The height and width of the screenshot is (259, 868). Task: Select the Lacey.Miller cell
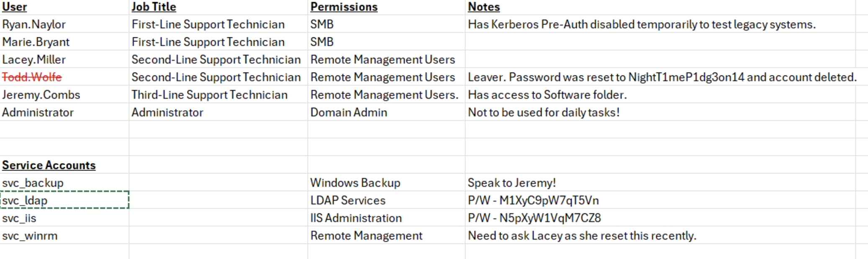click(x=34, y=60)
